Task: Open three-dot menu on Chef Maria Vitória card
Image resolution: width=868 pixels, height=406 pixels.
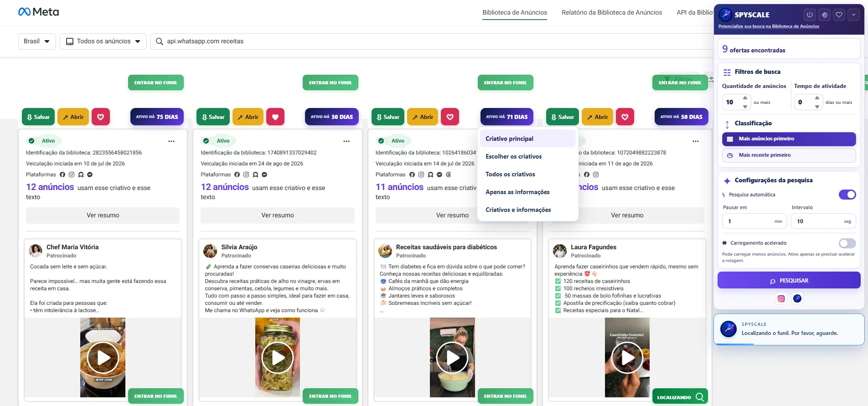Action: (171, 141)
